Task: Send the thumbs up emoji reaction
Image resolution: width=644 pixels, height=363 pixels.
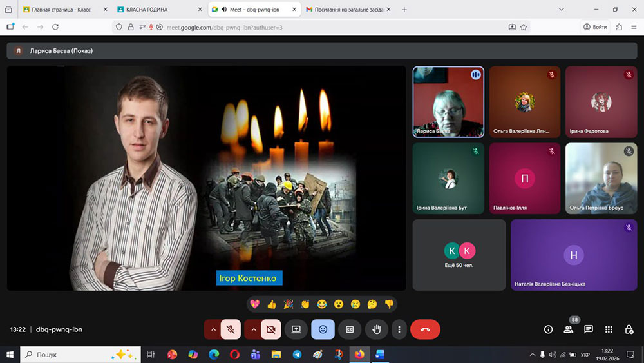Action: (272, 304)
